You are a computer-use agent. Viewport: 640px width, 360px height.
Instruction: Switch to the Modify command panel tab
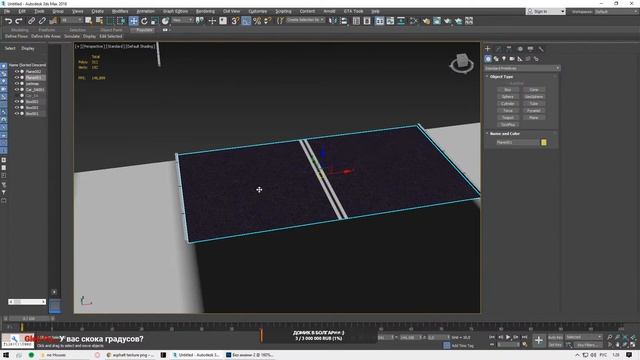click(x=498, y=49)
